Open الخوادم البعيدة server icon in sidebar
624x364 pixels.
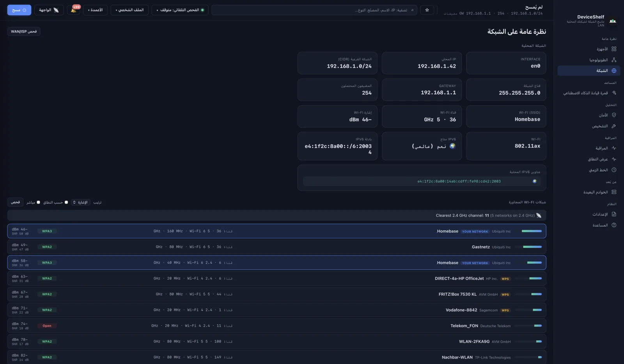[614, 192]
